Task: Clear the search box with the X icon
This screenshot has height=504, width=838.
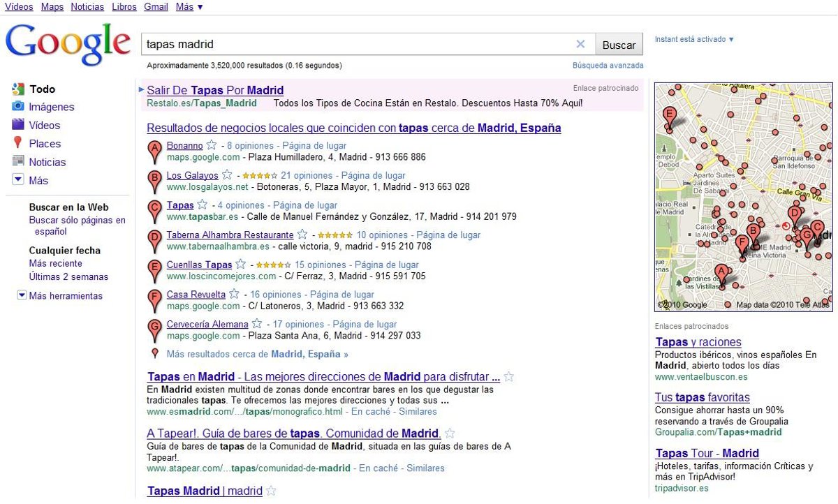Action: [580, 44]
